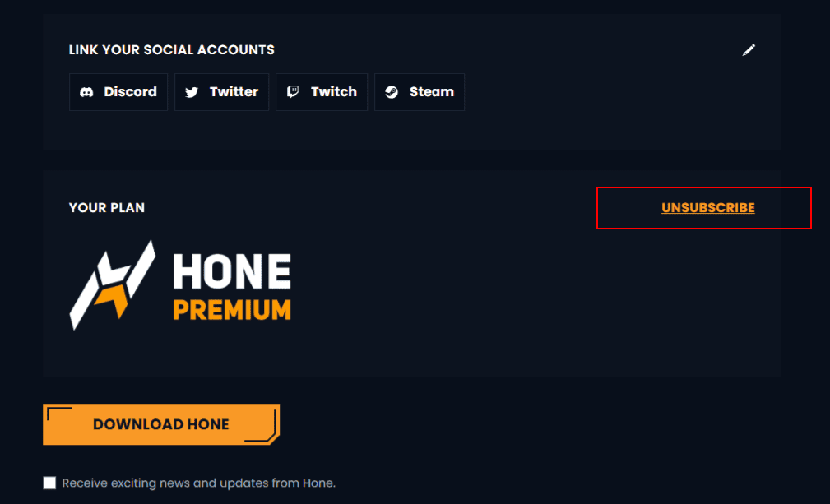
Task: Connect the Twitter account button
Action: 222,92
